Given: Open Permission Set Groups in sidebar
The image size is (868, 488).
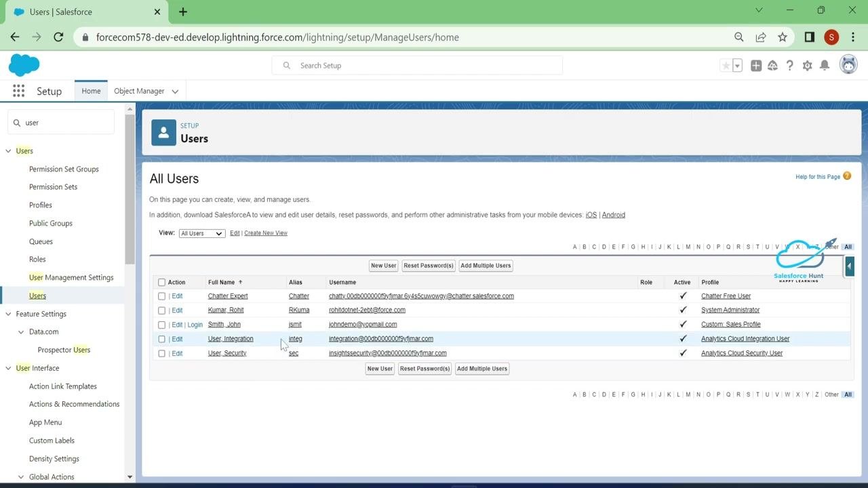Looking at the screenshot, I should point(64,169).
